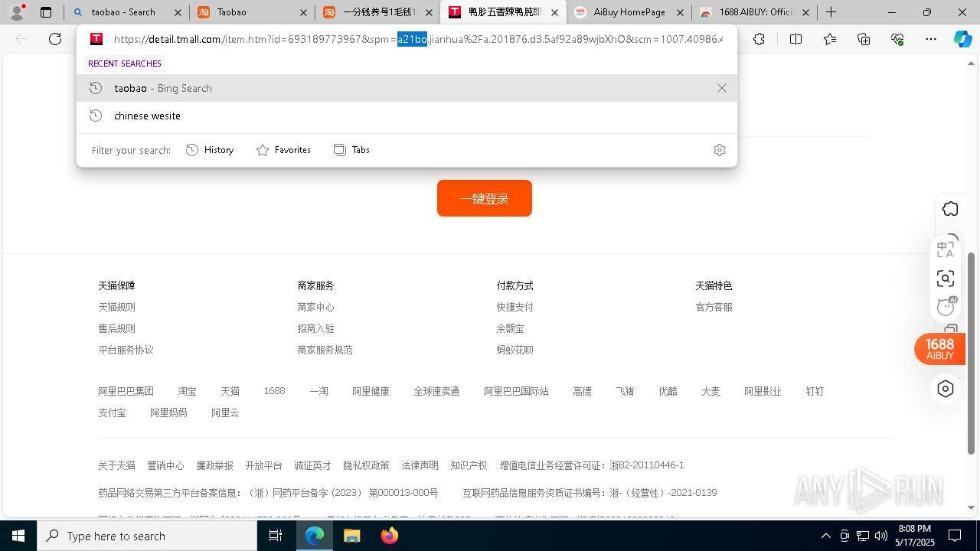
Task: Click the translate 中A sidebar icon
Action: click(x=946, y=249)
